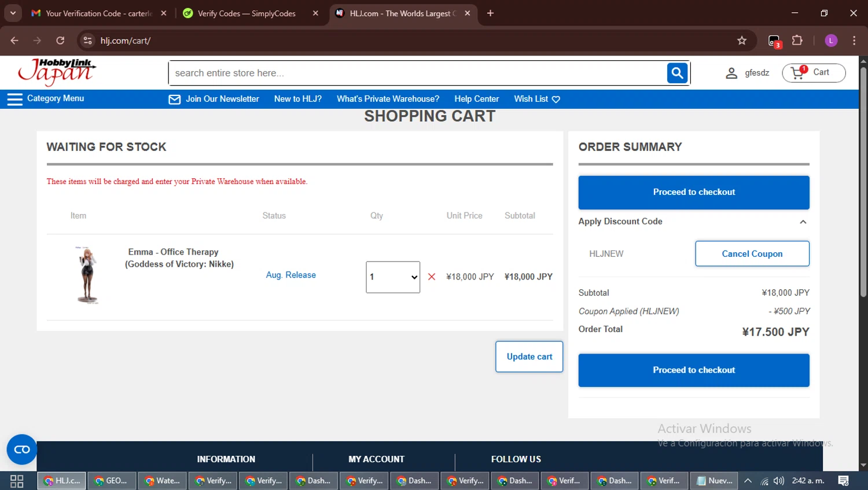The height and width of the screenshot is (490, 868).
Task: Switch to Your Verification Code Gmail tab
Action: tap(98, 13)
